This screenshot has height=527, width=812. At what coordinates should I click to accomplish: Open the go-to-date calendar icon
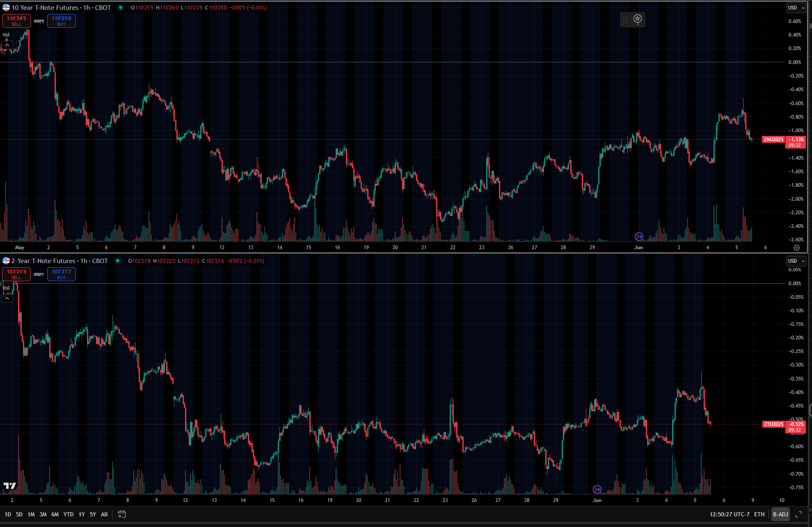point(121,514)
